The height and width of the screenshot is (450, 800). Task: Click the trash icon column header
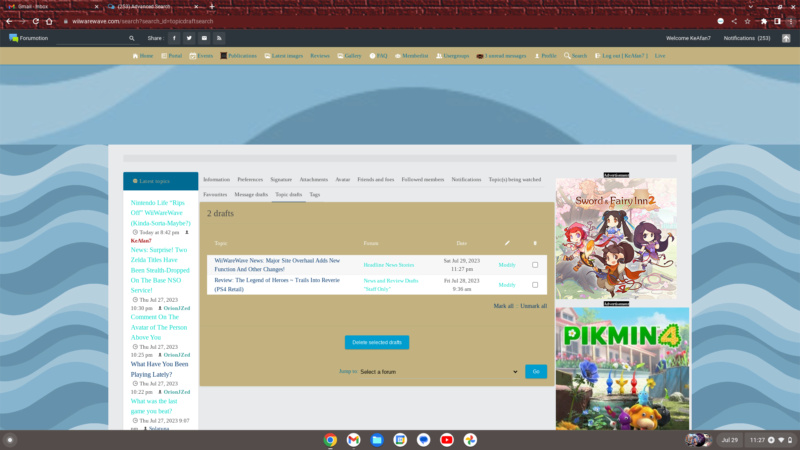pyautogui.click(x=535, y=243)
